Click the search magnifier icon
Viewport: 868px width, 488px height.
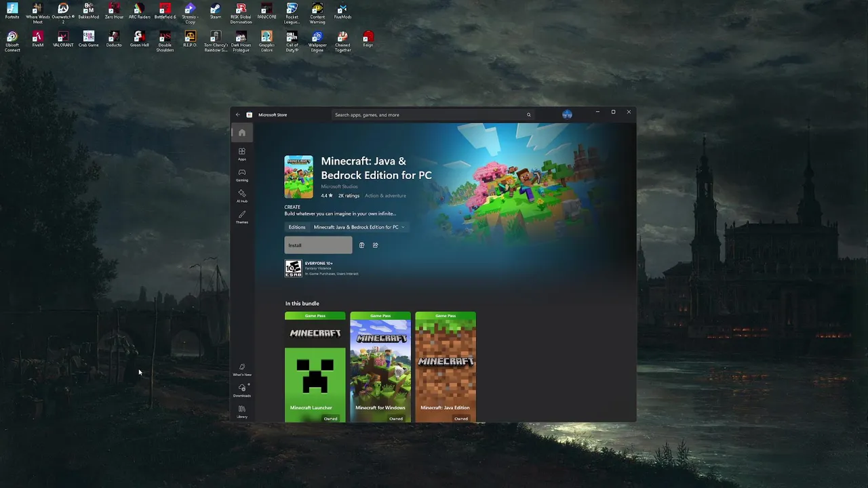[529, 115]
